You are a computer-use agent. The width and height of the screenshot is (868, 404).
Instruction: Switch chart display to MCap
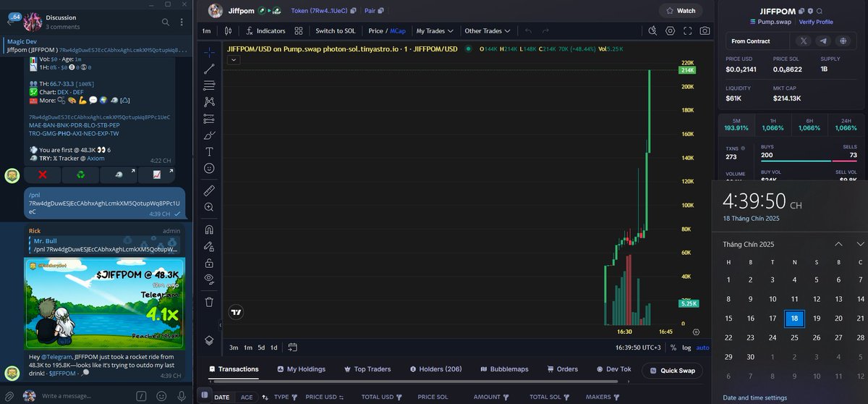pyautogui.click(x=398, y=31)
